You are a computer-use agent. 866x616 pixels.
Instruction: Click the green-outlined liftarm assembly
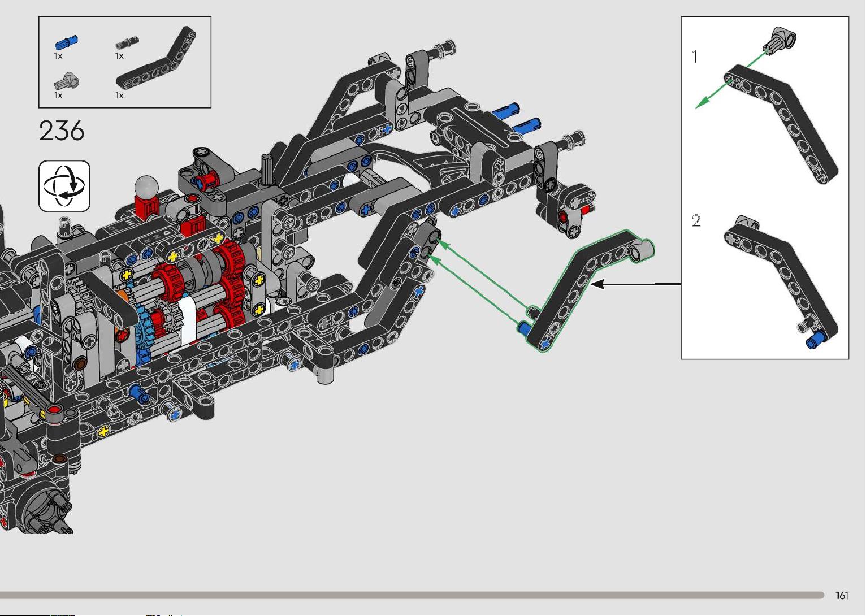pos(585,291)
